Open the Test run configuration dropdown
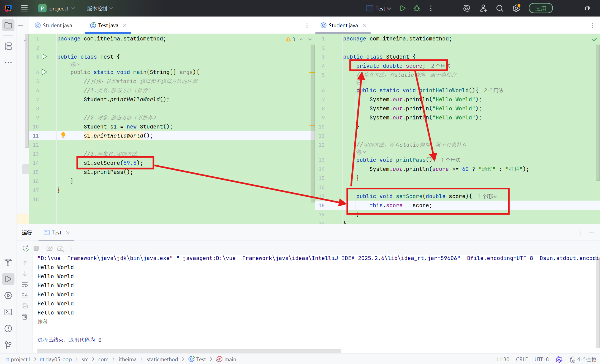This screenshot has height=364, width=600. 379,8
